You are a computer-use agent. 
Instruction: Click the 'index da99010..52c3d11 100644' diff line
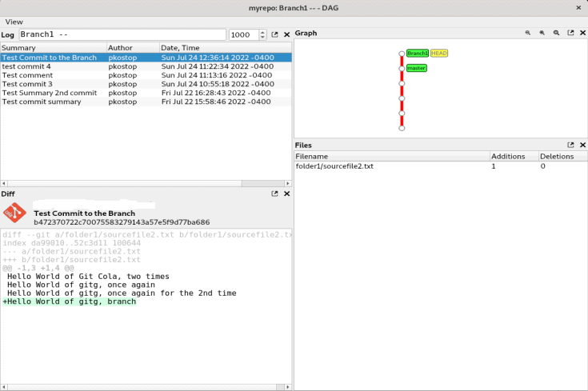coord(72,243)
